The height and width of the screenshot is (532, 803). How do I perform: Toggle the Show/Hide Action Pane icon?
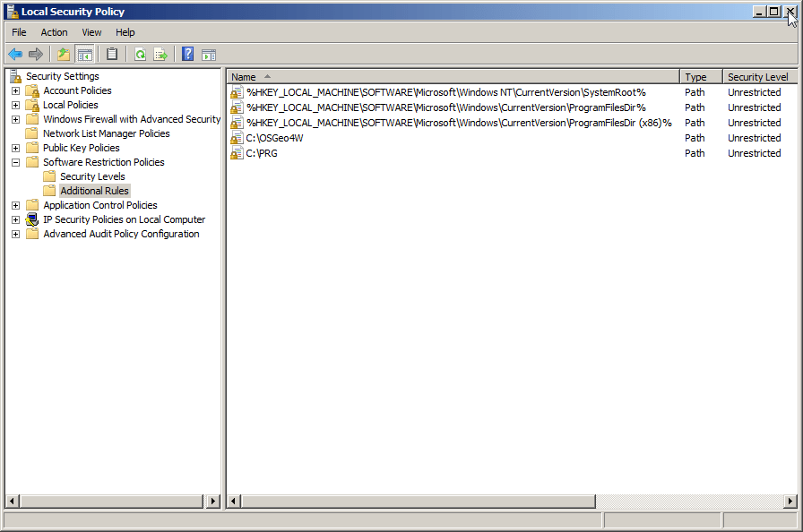coord(209,55)
